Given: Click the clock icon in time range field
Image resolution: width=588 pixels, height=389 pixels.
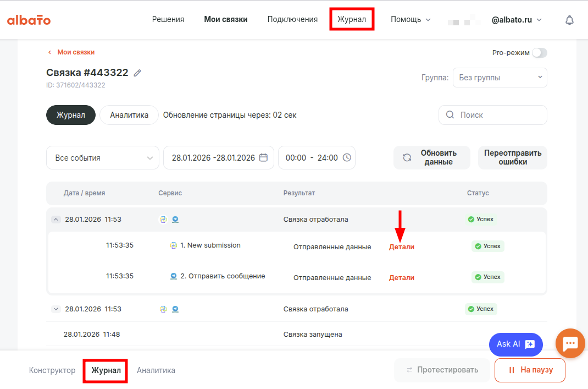Looking at the screenshot, I should click(347, 157).
